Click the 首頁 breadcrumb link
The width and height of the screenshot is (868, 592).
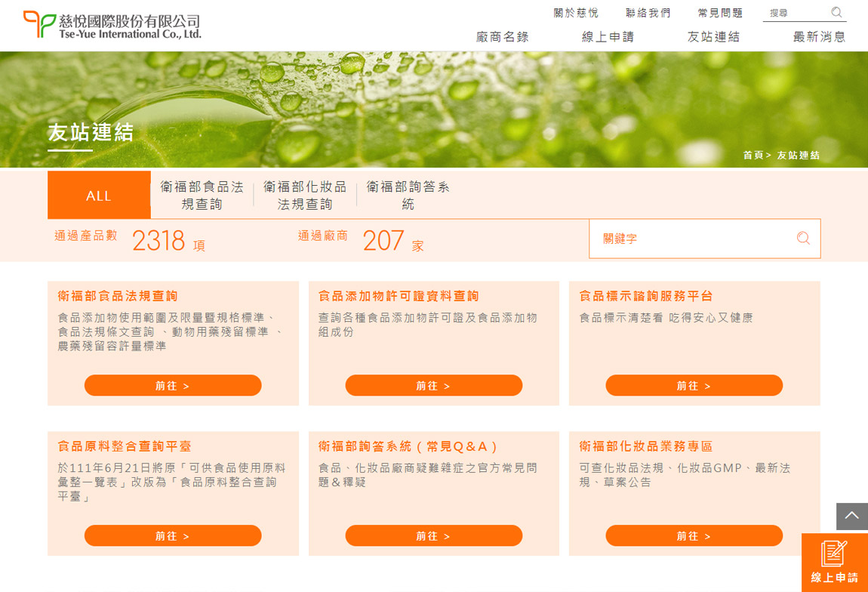(x=753, y=155)
